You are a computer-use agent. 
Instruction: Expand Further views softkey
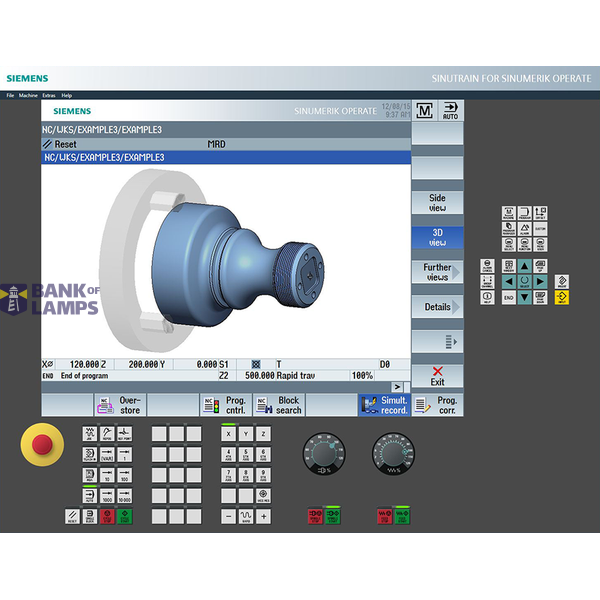[x=437, y=272]
